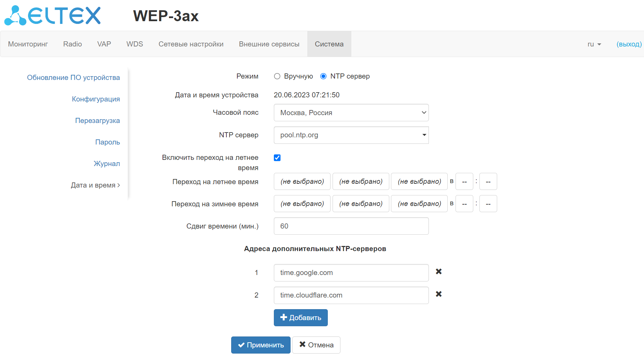Viewport: 644px width, 358px height.
Task: Open the Сетевые настройки tab
Action: point(191,44)
